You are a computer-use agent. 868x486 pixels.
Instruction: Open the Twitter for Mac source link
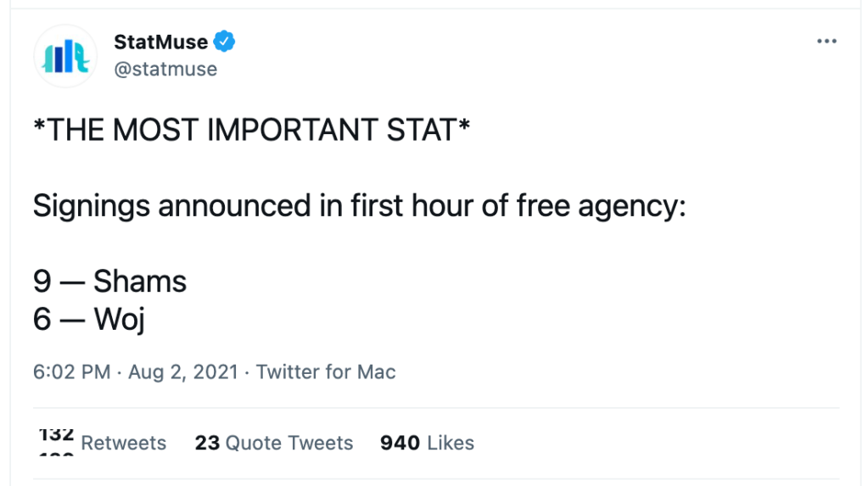(326, 371)
